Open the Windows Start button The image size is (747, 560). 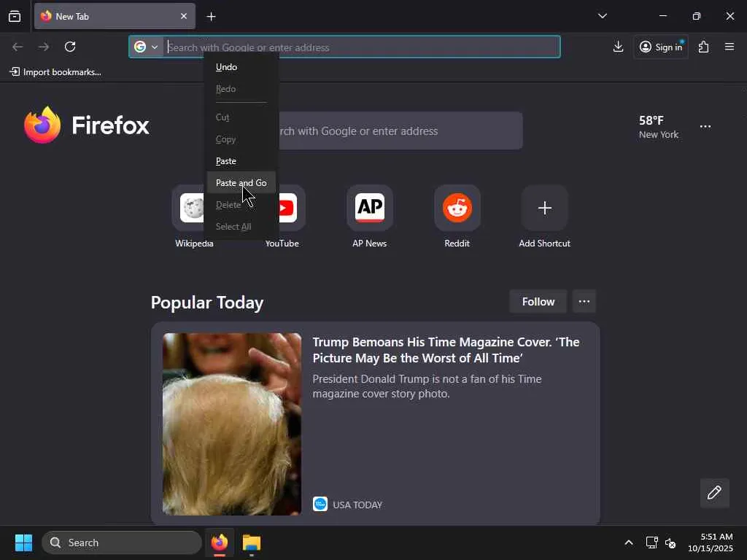point(23,542)
